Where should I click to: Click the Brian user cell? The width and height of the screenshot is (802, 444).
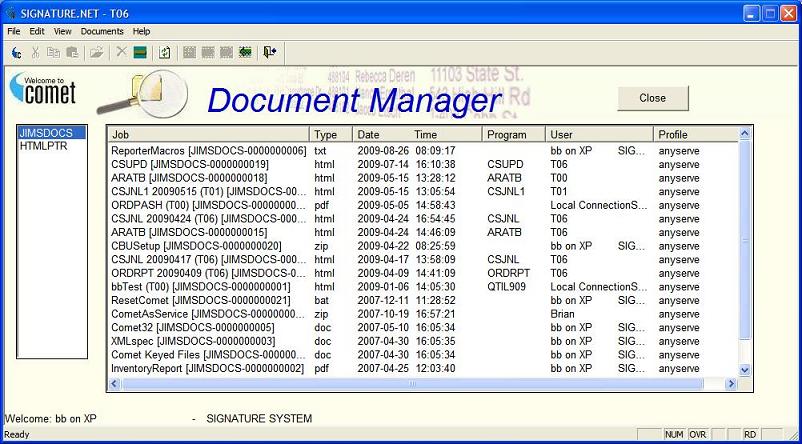point(563,314)
